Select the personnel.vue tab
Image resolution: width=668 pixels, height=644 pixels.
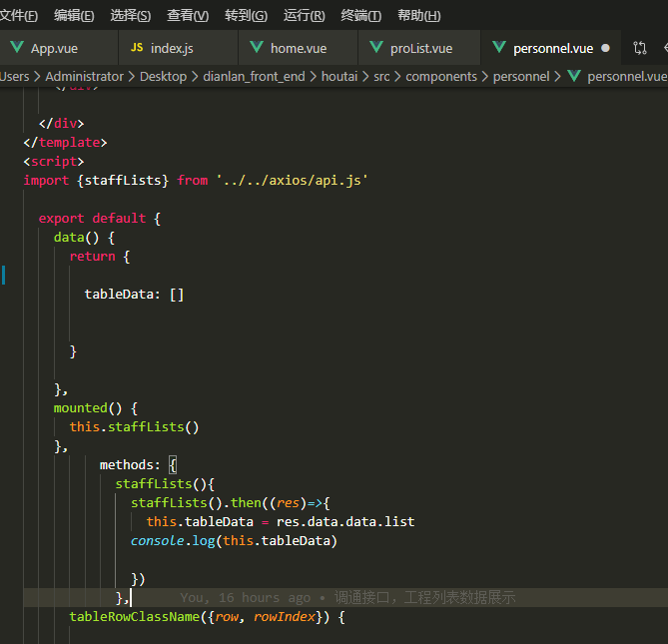click(551, 48)
